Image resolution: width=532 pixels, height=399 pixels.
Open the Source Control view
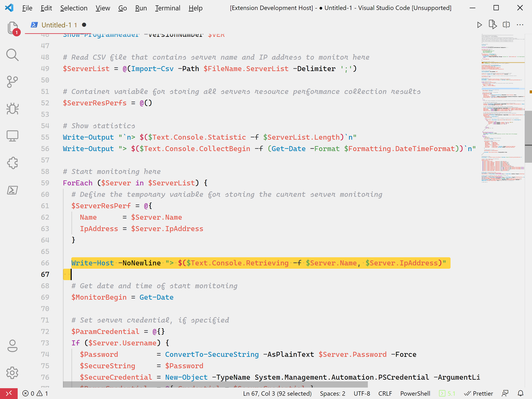pyautogui.click(x=12, y=82)
